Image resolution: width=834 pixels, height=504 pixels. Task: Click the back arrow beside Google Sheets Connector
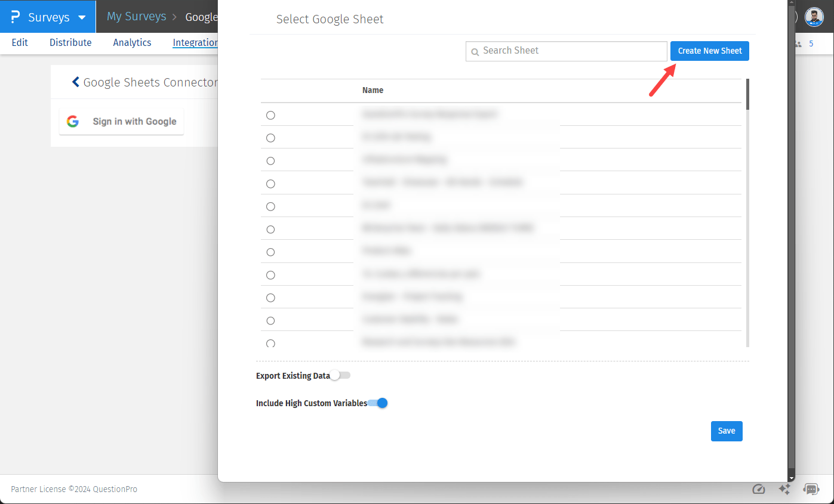coord(75,82)
